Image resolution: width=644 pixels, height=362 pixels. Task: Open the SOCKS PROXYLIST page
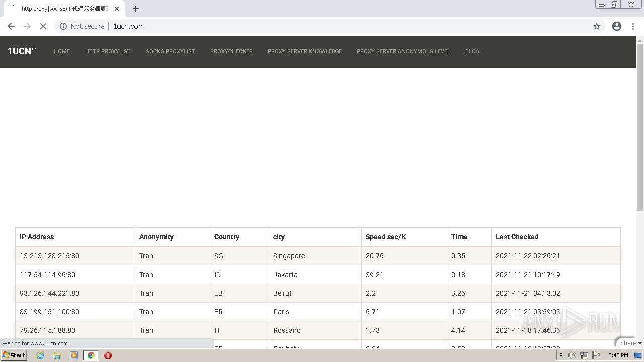pos(171,51)
